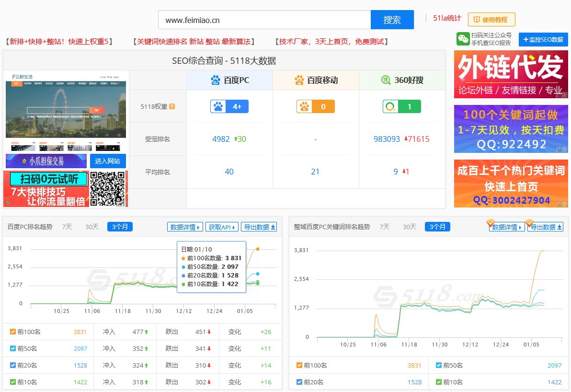
Task: Switch 整域百度PC关键词排名趋势 chart to 30天
Action: click(410, 227)
